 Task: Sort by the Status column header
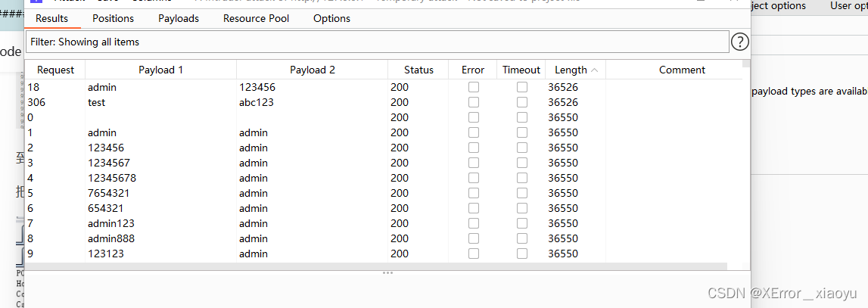click(x=418, y=70)
